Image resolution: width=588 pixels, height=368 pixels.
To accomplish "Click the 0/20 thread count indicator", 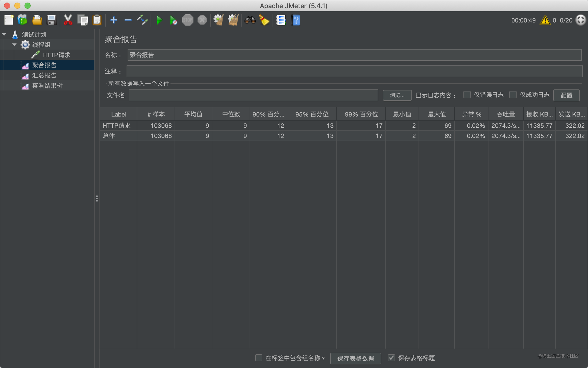I will point(566,20).
